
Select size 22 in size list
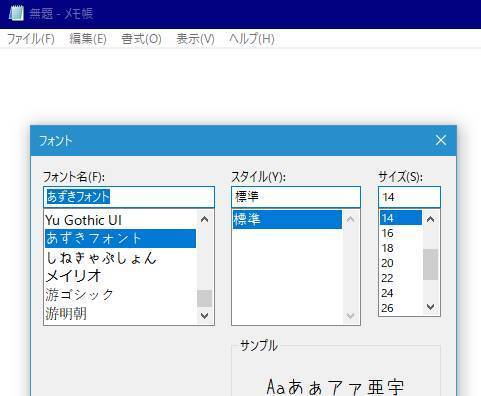coord(401,278)
